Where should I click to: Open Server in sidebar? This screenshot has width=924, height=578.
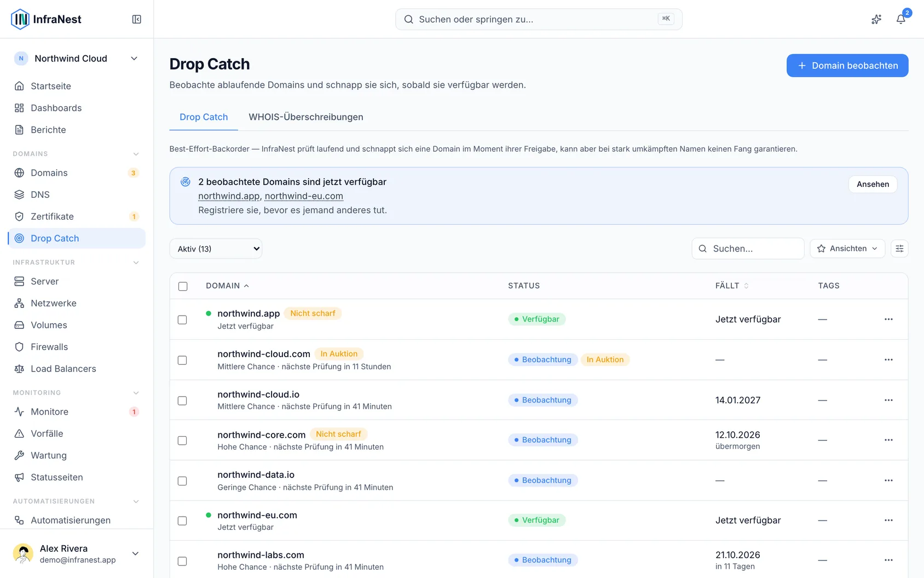[x=77, y=281]
